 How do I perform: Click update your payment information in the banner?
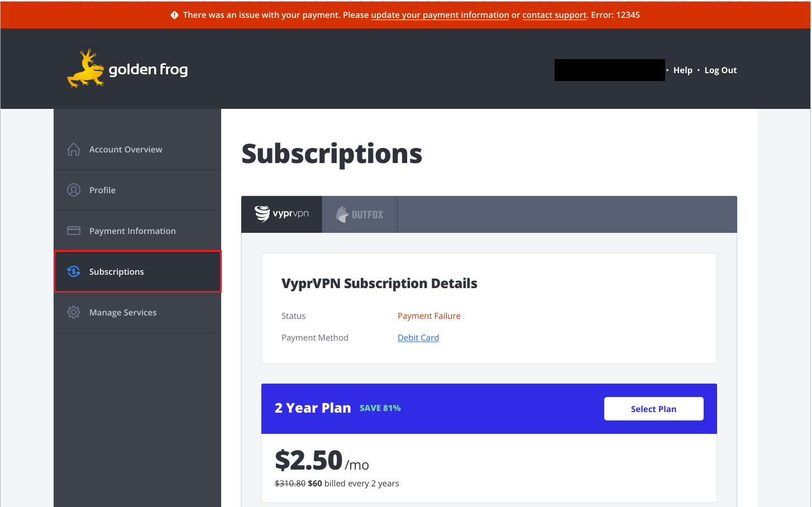[440, 15]
